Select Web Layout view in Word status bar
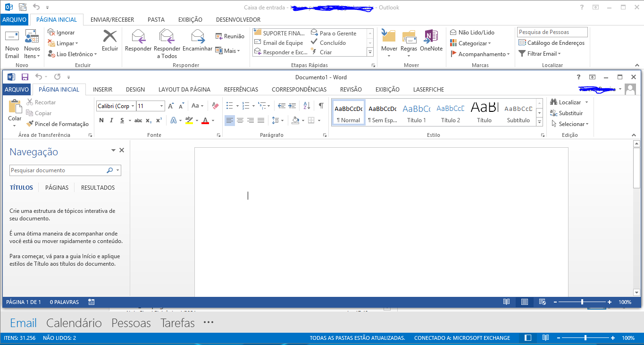Screen dimensions: 644x345 point(542,302)
